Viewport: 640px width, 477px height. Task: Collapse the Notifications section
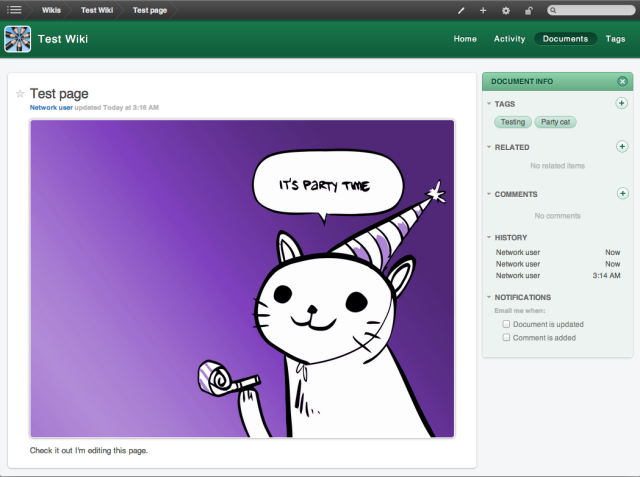pyautogui.click(x=489, y=297)
